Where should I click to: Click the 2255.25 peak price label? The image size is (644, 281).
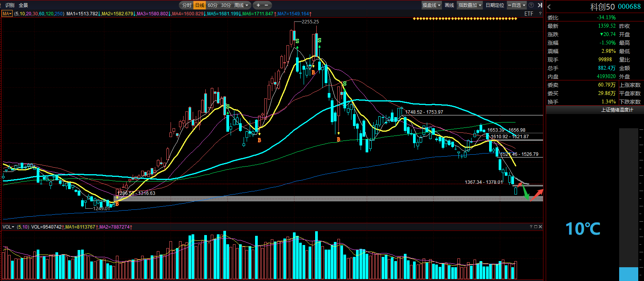[310, 22]
